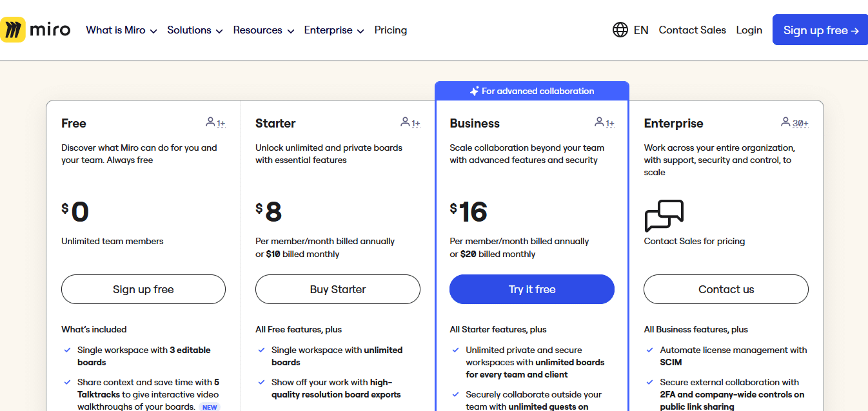Click 'or $10 billed monthly' text
The height and width of the screenshot is (411, 868).
pyautogui.click(x=297, y=254)
